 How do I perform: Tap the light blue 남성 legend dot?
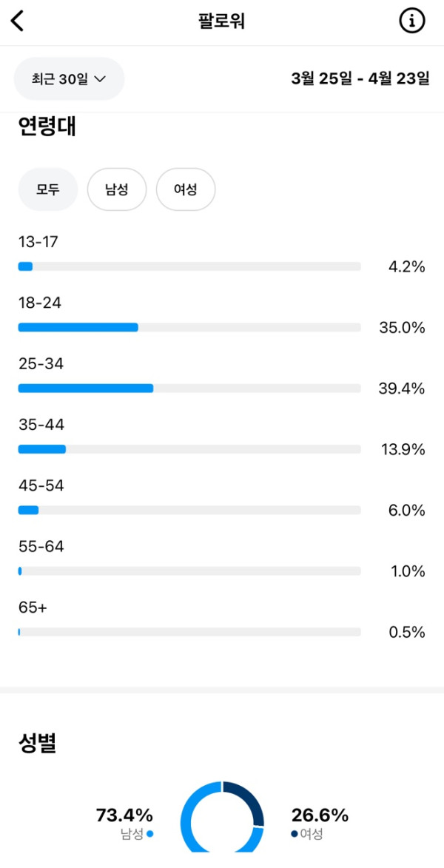pos(150,834)
